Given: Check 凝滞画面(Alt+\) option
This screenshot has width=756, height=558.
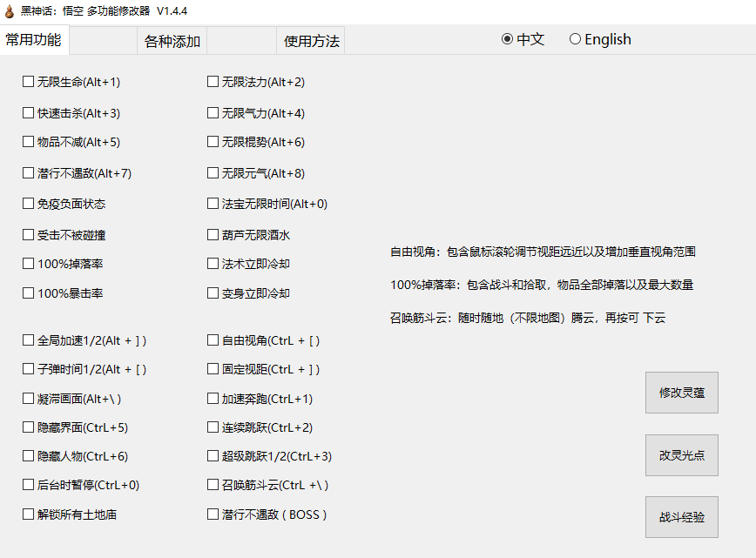Looking at the screenshot, I should click(x=29, y=399).
